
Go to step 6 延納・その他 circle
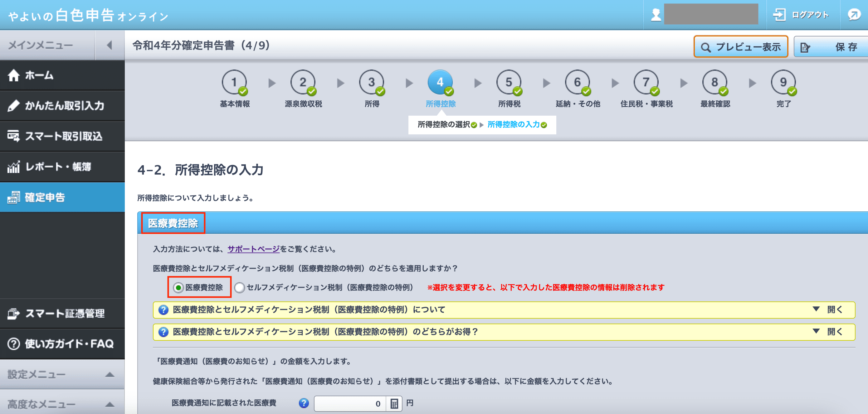(578, 82)
